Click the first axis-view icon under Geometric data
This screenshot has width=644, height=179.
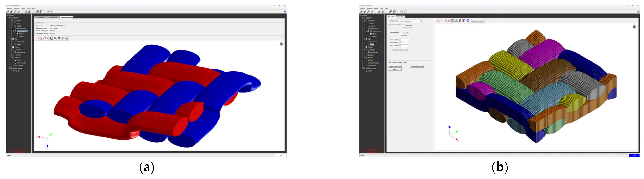37,38
